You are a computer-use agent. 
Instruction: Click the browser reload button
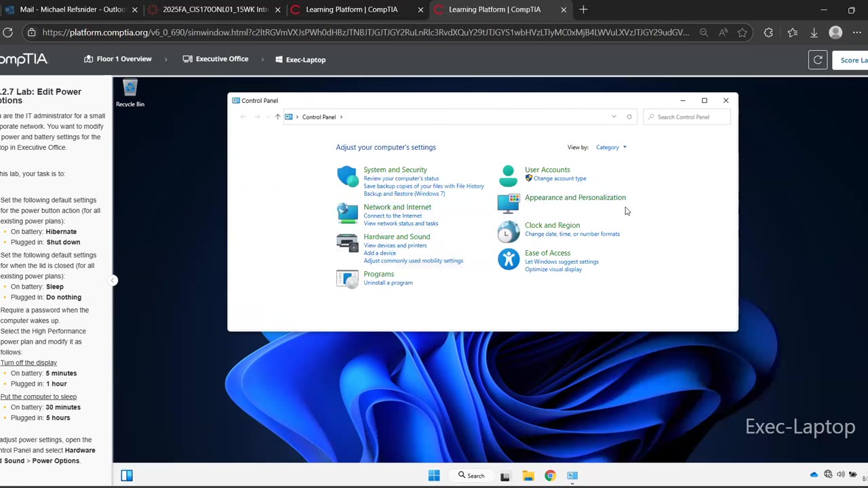coord(8,32)
